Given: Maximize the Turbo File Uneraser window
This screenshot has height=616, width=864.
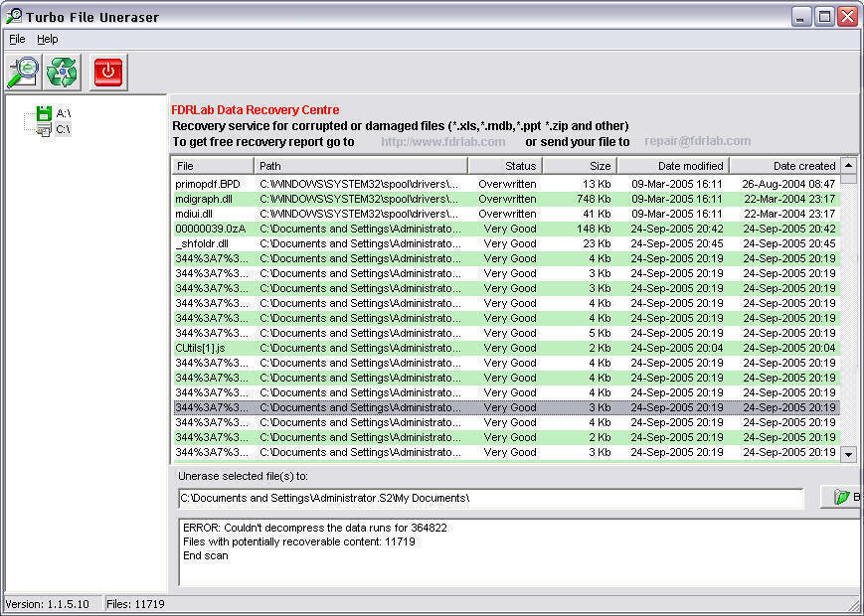Looking at the screenshot, I should click(824, 17).
